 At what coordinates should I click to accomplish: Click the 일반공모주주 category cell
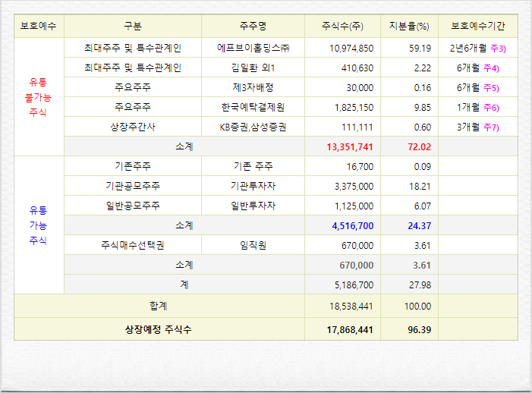coord(133,206)
